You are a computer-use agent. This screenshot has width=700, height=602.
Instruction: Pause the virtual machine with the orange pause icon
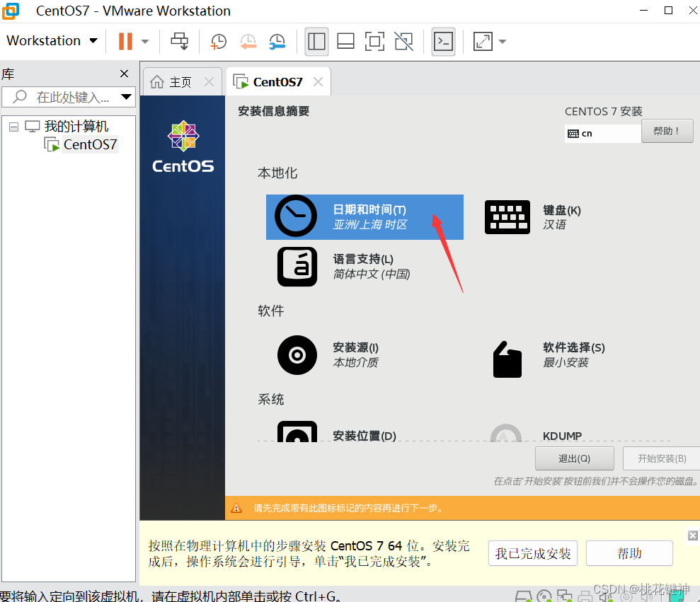coord(125,42)
